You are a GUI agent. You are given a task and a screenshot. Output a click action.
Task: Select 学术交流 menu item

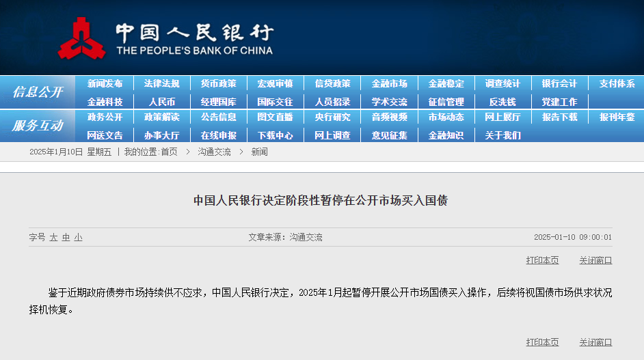pyautogui.click(x=390, y=102)
